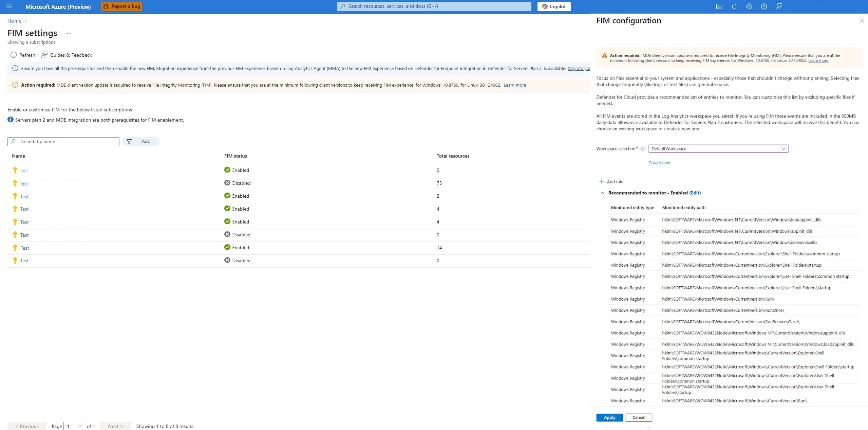The image size is (868, 430).
Task: Open the help question mark
Action: [x=764, y=6]
